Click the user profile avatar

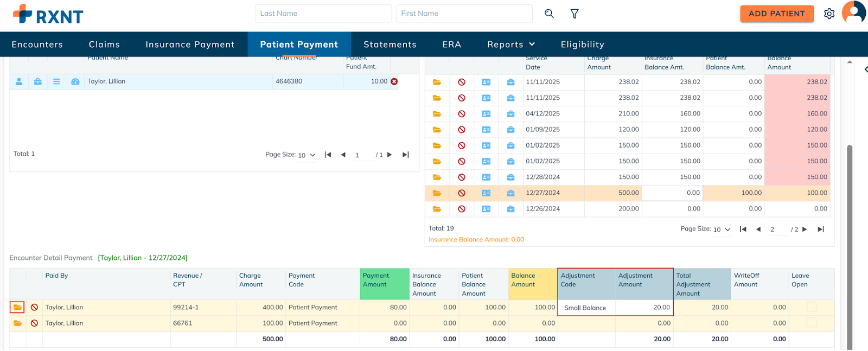[853, 13]
